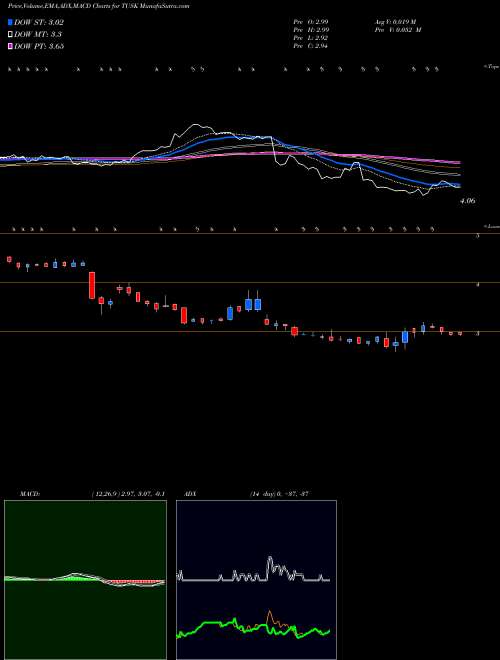
Task: Click the blue DOW ST legend swatch
Action: coord(10,22)
